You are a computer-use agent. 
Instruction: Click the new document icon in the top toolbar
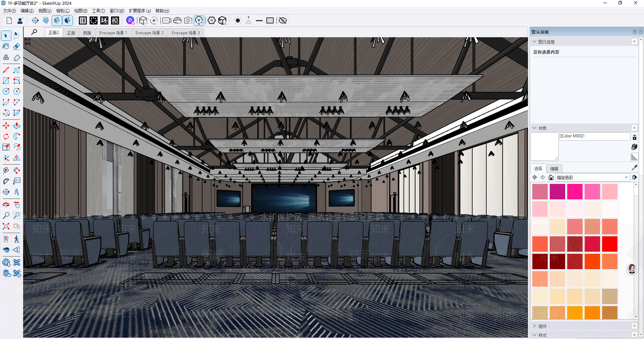[9, 21]
